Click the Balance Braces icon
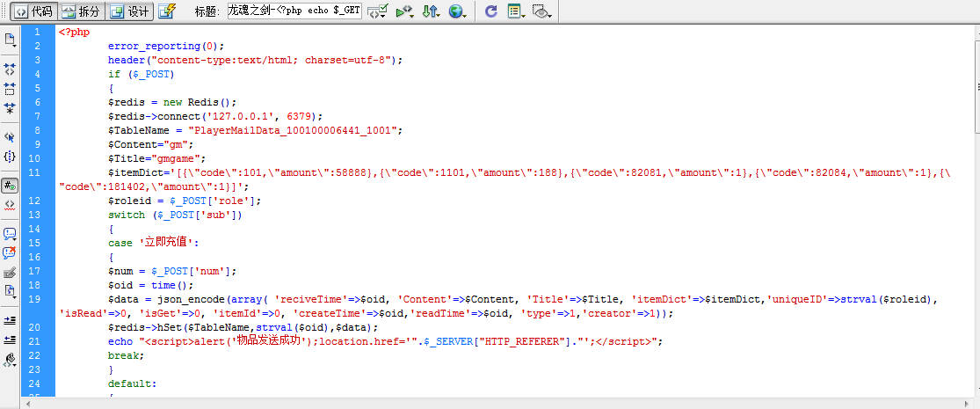This screenshot has height=409, width=980. (x=10, y=157)
